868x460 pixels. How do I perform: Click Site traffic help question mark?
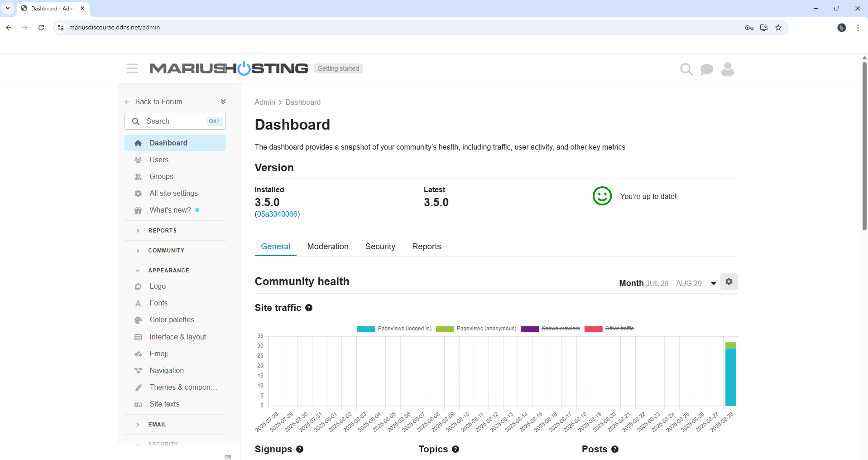pos(309,308)
